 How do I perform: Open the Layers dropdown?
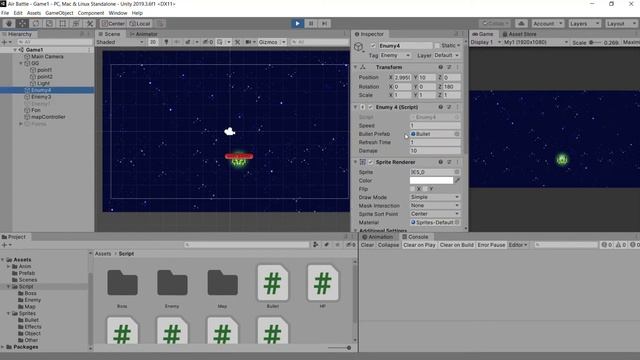click(x=584, y=24)
